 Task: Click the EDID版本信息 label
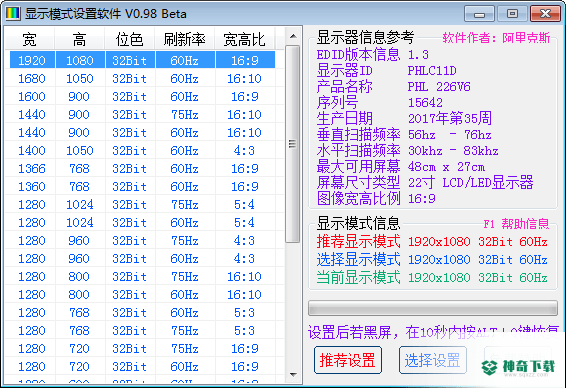click(358, 55)
